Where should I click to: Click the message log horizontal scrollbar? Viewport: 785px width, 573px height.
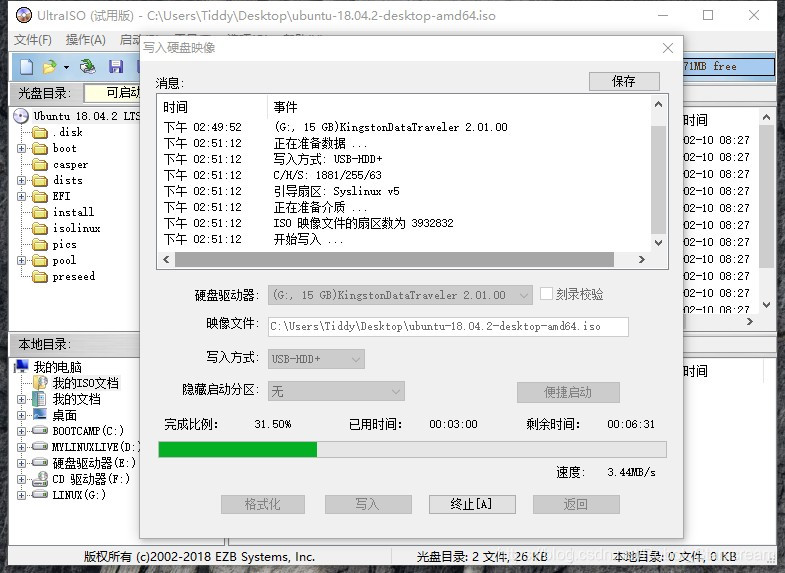point(395,259)
